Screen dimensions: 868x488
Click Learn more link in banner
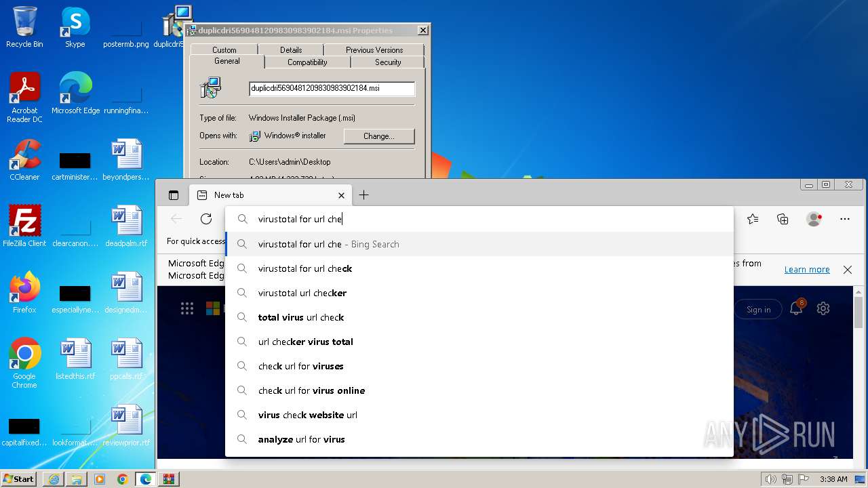(x=807, y=270)
